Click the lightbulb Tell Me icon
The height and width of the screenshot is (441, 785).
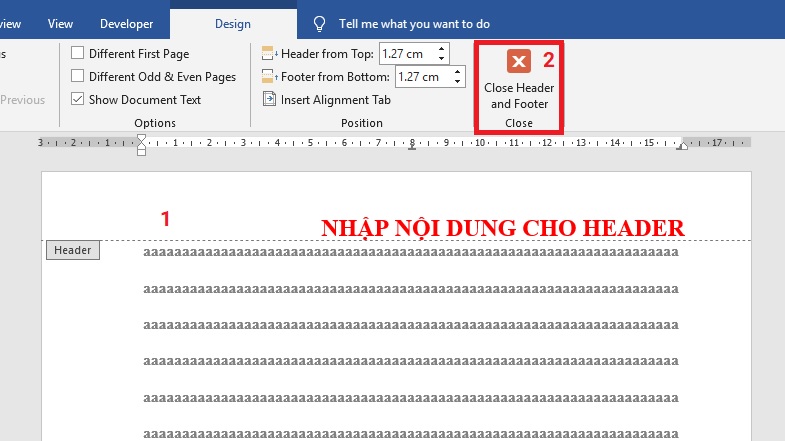pos(320,23)
